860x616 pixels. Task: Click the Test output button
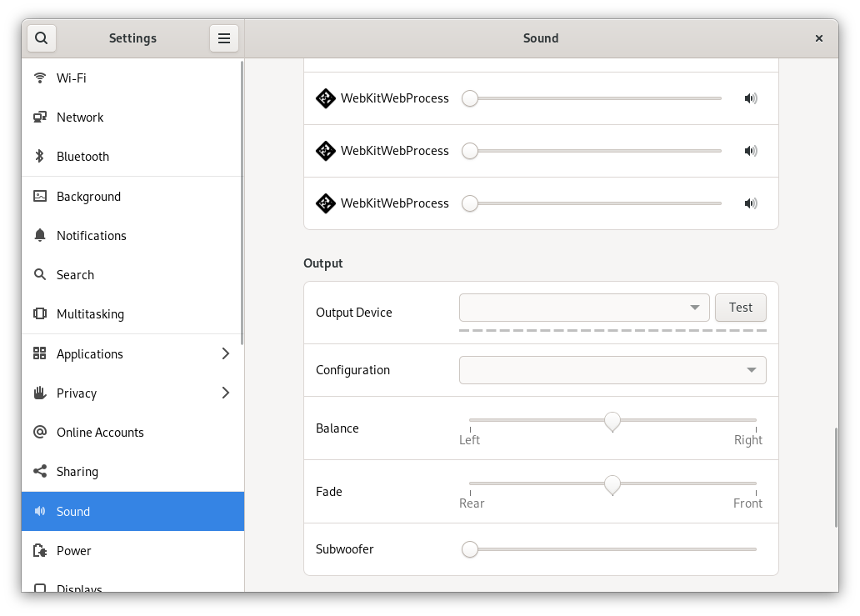tap(741, 308)
